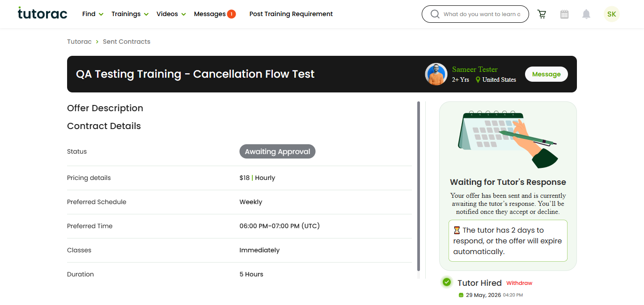Open the tutorac logo home link
This screenshot has height=305, width=644.
point(42,13)
